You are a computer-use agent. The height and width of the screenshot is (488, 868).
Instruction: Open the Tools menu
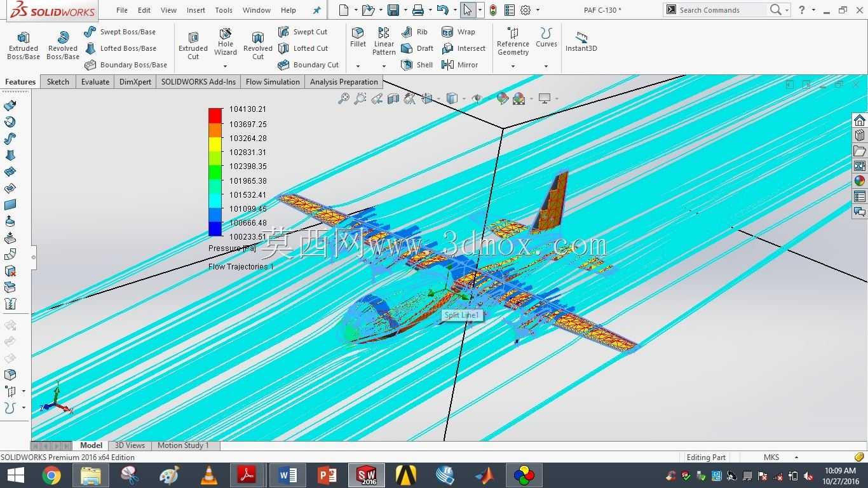pyautogui.click(x=224, y=10)
